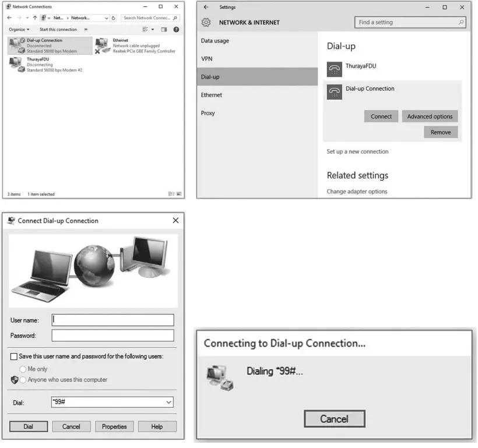Show more toolbar commands double chevron
The width and height of the screenshot is (478, 448).
[86, 30]
